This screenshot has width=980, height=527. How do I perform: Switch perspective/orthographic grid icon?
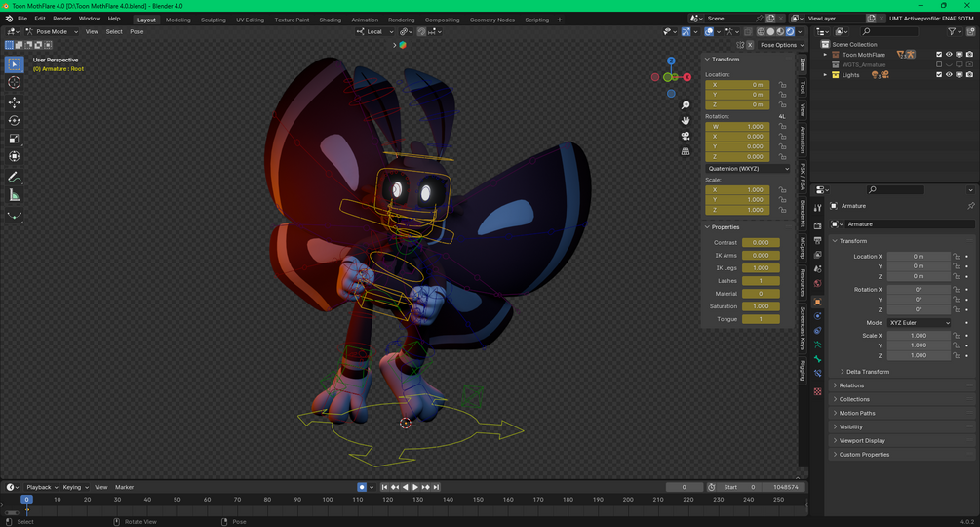686,151
